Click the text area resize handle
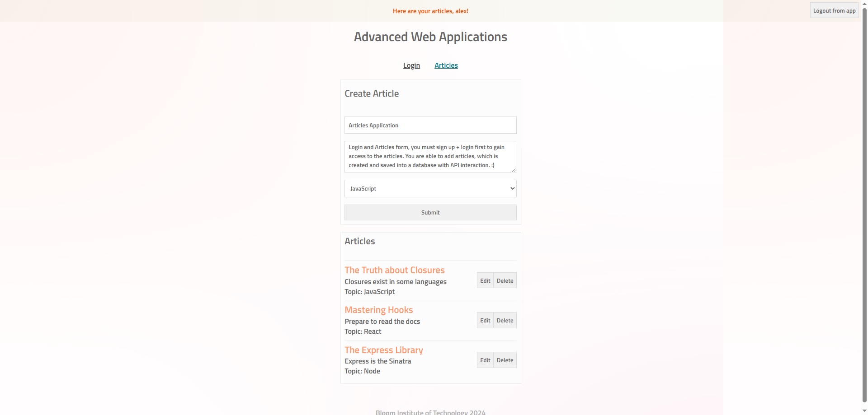Screen dimensions: 868x415 tap(514, 170)
